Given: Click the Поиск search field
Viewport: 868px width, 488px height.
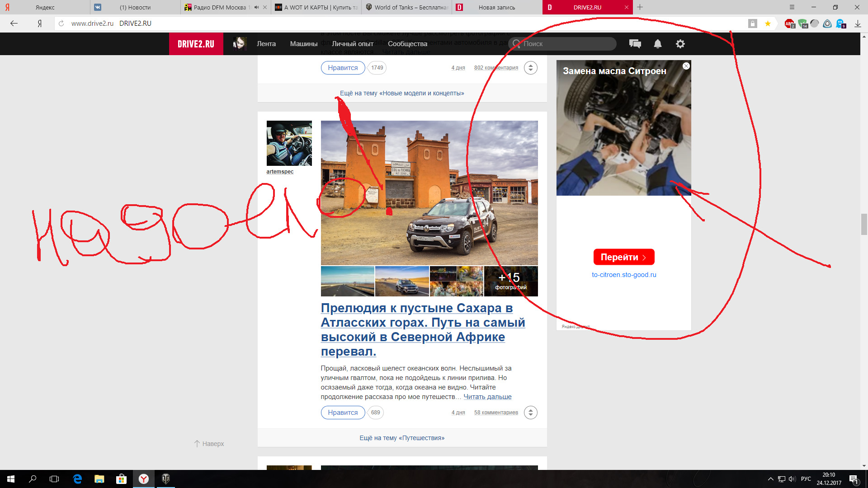Looking at the screenshot, I should tap(562, 44).
